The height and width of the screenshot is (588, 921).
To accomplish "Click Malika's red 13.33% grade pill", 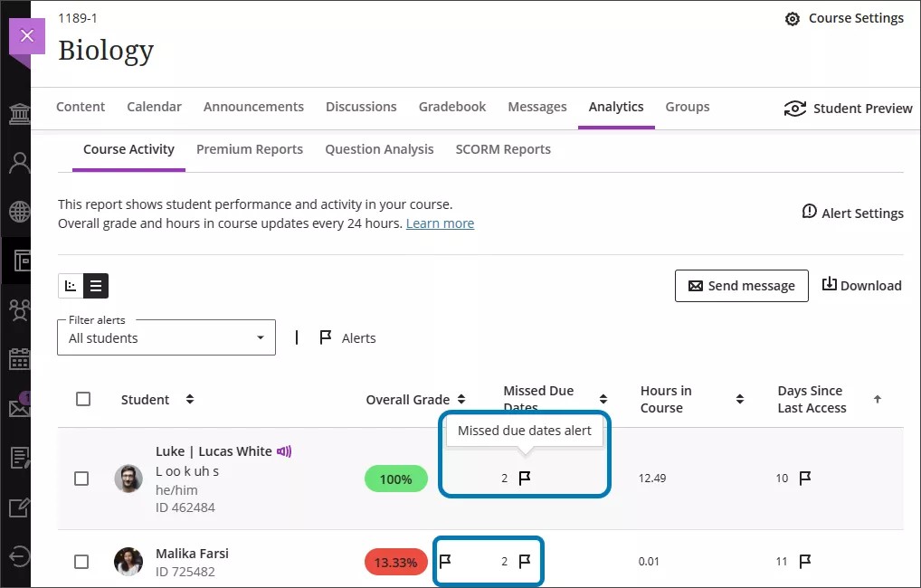I will pyautogui.click(x=395, y=561).
